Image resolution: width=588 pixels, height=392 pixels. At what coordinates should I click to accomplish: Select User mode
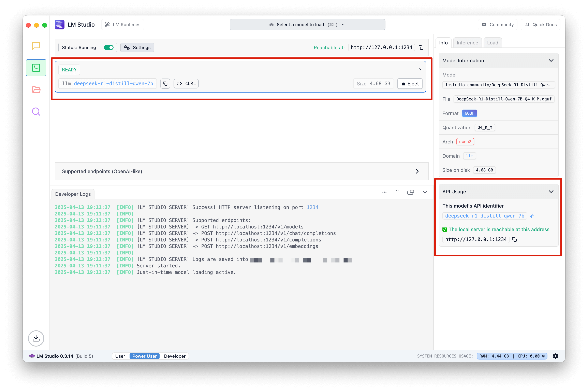[x=120, y=356]
